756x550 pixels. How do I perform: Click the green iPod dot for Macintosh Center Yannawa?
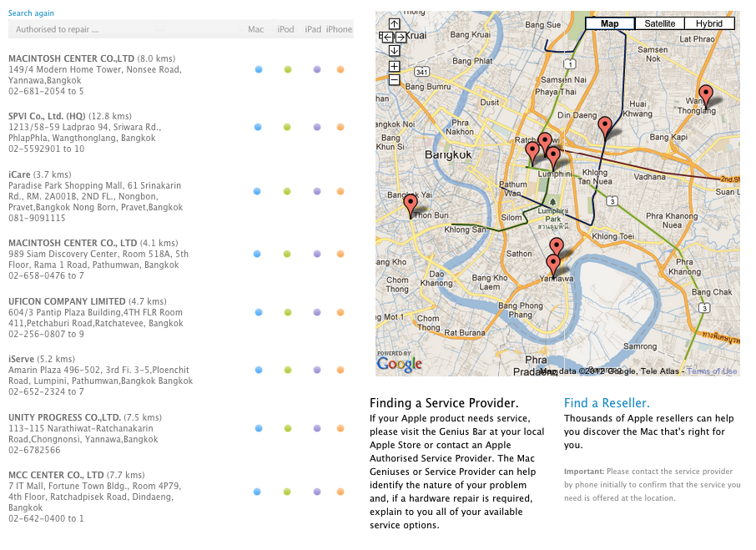pos(288,69)
